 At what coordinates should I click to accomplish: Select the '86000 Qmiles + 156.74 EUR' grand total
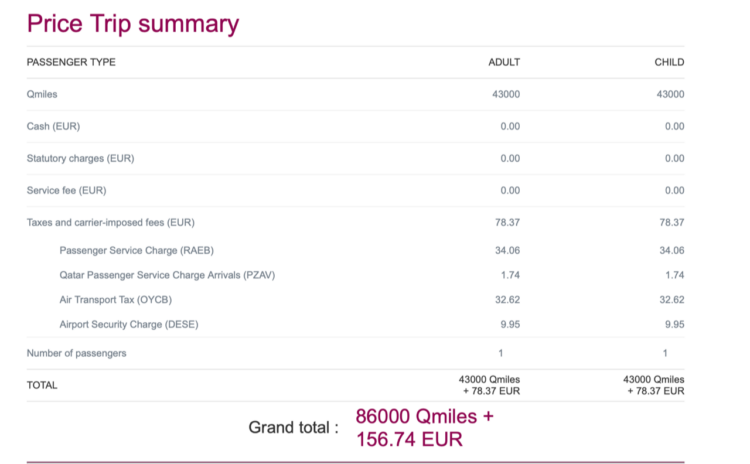[424, 428]
